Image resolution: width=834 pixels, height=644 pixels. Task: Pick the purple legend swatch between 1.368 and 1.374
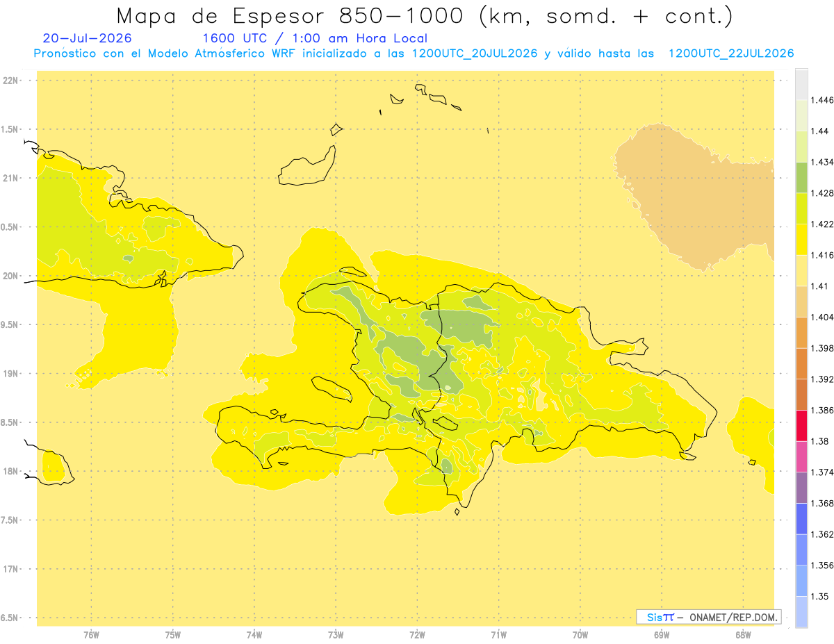coord(801,487)
